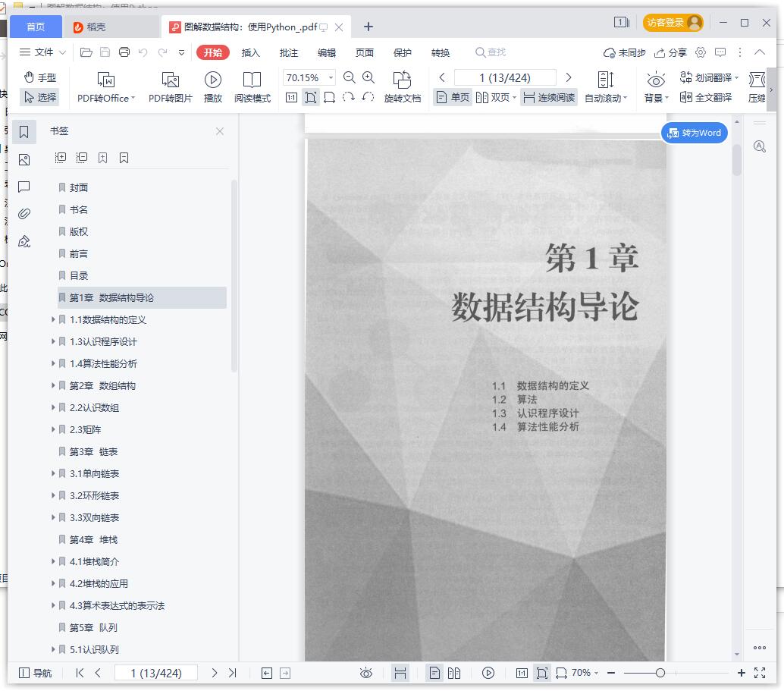Rotate page counterclockwise
This screenshot has width=784, height=691.
pos(368,97)
